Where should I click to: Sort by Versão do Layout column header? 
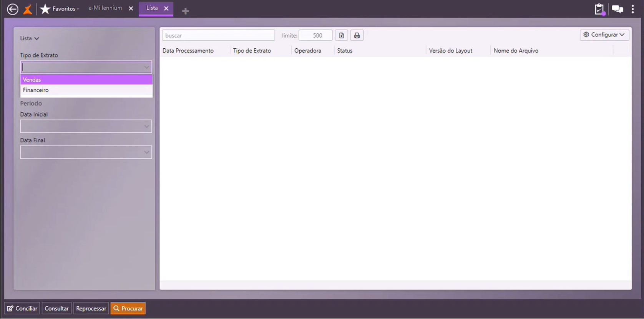pyautogui.click(x=450, y=51)
